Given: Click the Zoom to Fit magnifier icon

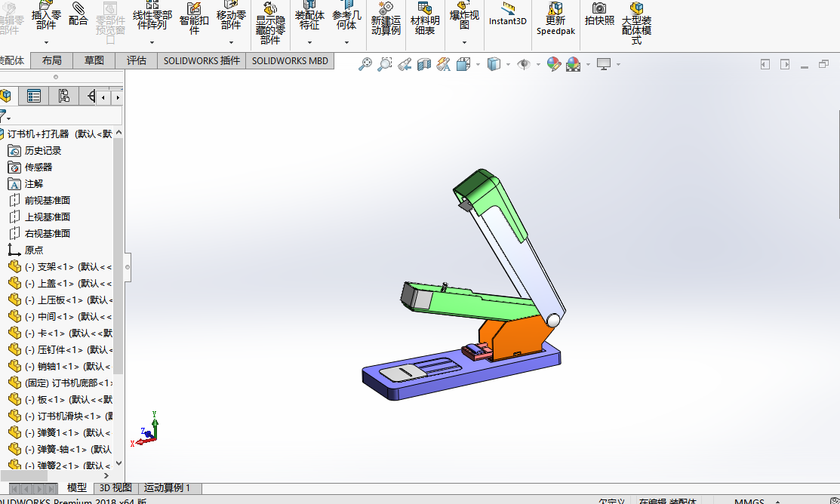Looking at the screenshot, I should (x=365, y=64).
